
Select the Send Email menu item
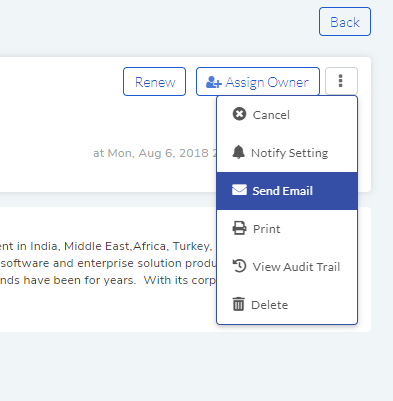pyautogui.click(x=287, y=191)
